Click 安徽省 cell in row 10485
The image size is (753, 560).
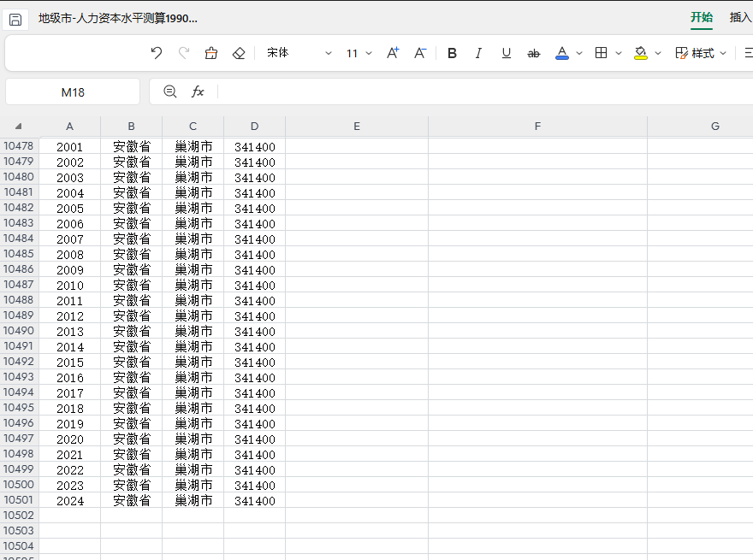(132, 254)
